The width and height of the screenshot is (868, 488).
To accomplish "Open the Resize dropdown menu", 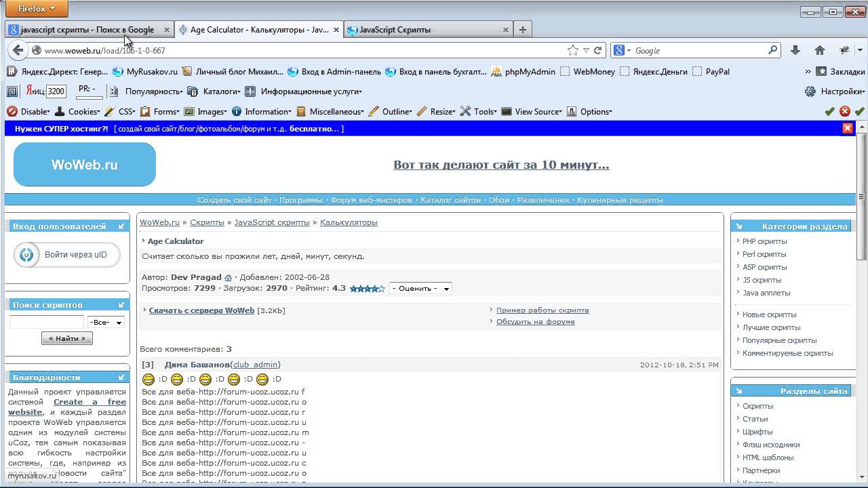I will [x=436, y=111].
